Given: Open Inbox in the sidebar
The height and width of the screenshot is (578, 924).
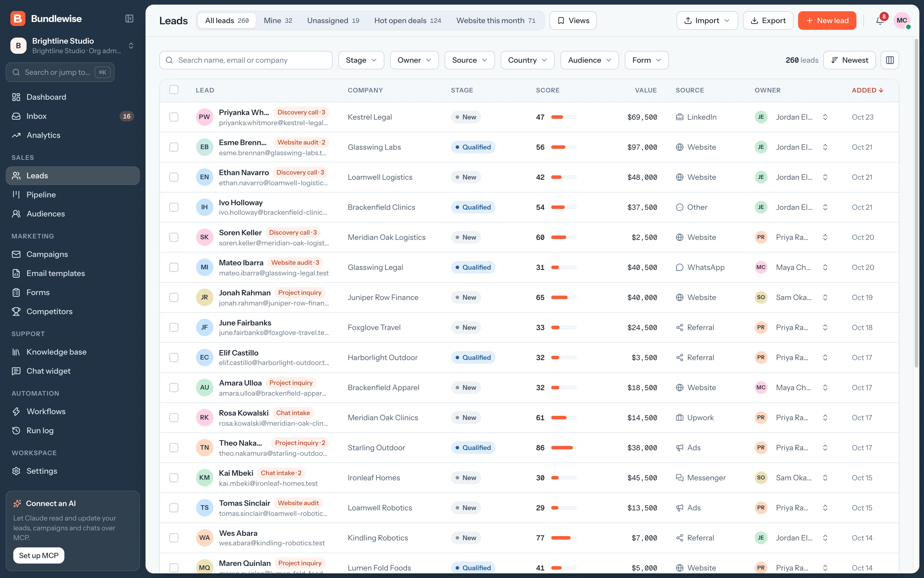Looking at the screenshot, I should [72, 116].
